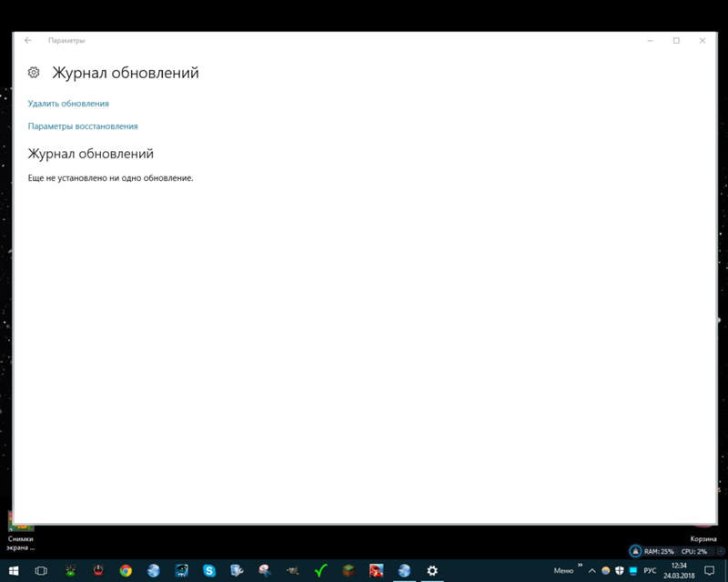Viewport: 728px width, 582px height.
Task: Click the green checkmark taskbar icon
Action: tap(321, 571)
